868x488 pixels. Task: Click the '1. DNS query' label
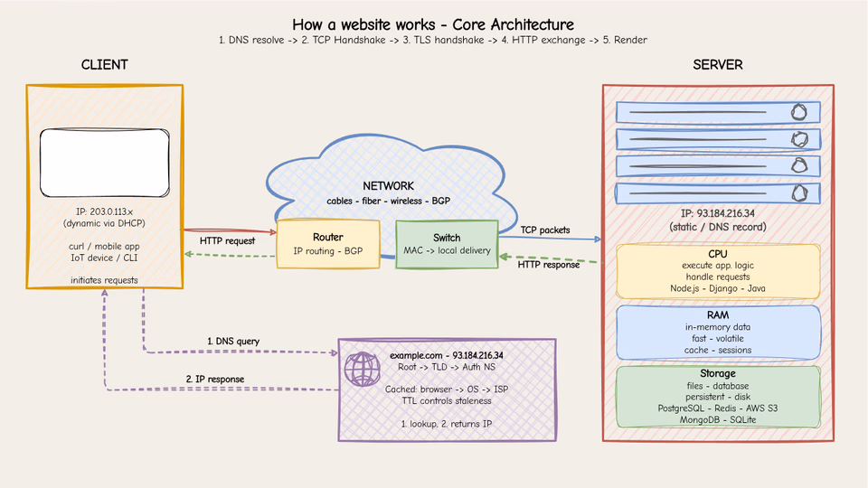click(233, 342)
